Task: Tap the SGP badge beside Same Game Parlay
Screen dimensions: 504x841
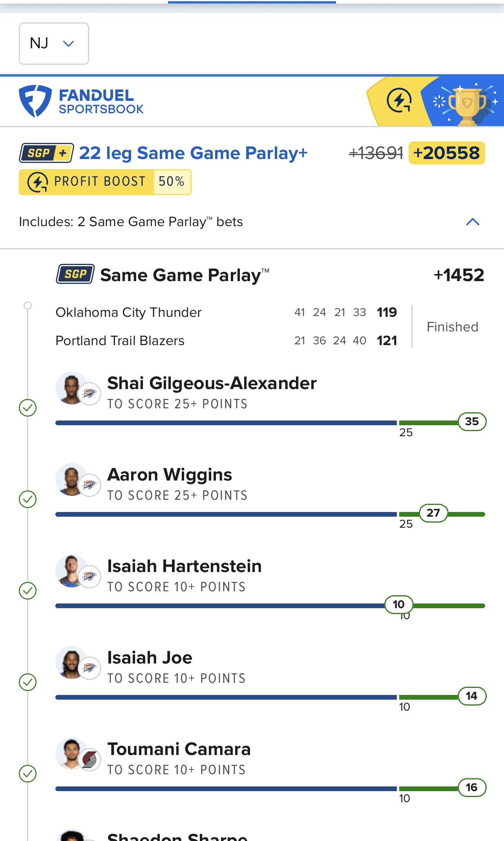Action: tap(75, 274)
